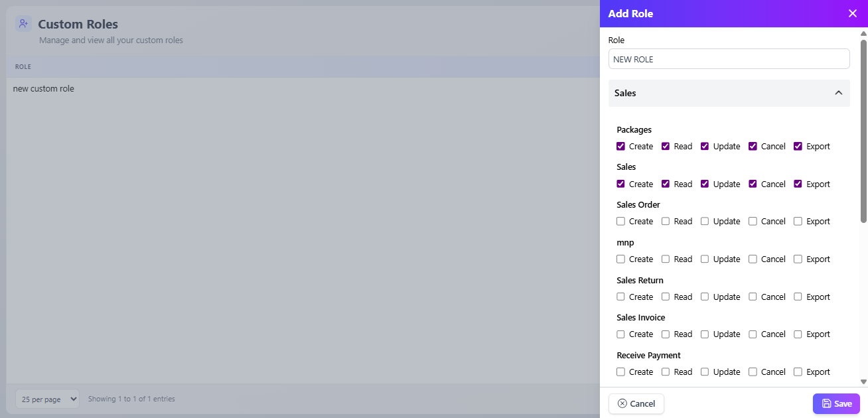The image size is (868, 418).
Task: Click the ROLE column header
Action: 23,67
